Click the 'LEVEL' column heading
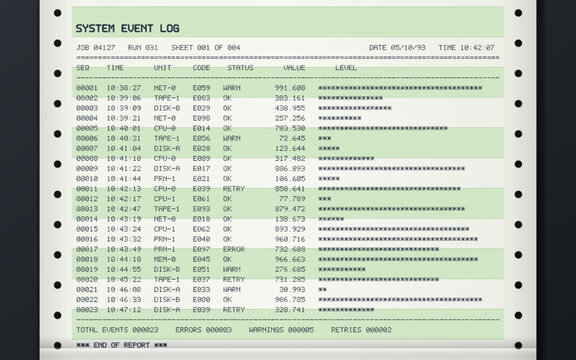Image resolution: width=576 pixels, height=360 pixels. [346, 68]
